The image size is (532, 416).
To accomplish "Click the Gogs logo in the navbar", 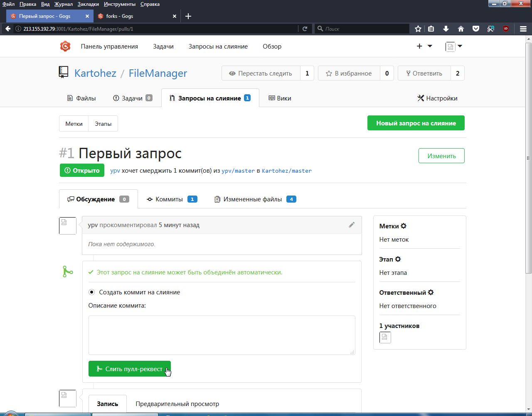I will (x=65, y=46).
